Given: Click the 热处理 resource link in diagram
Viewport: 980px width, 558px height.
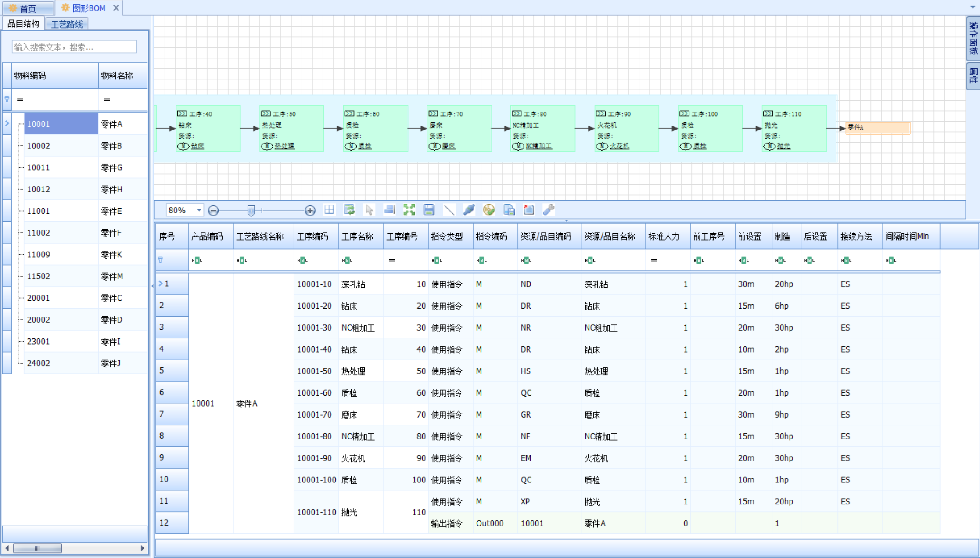Looking at the screenshot, I should tap(284, 146).
